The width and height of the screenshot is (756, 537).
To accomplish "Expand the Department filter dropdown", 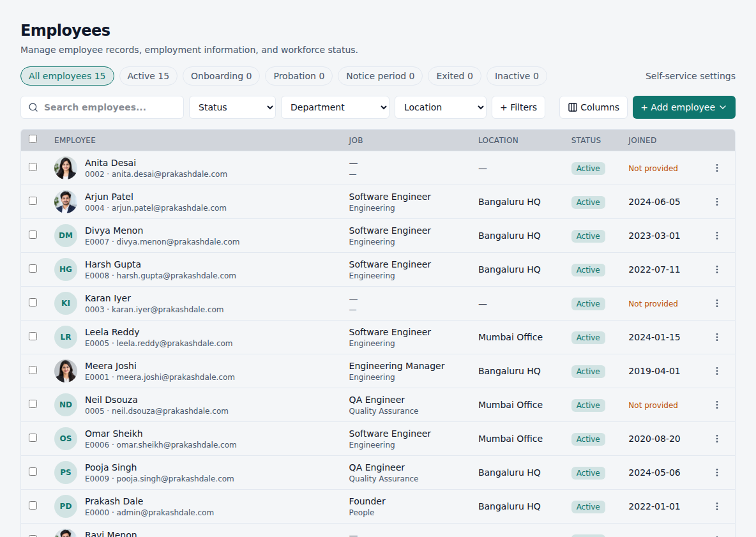I will (x=335, y=107).
